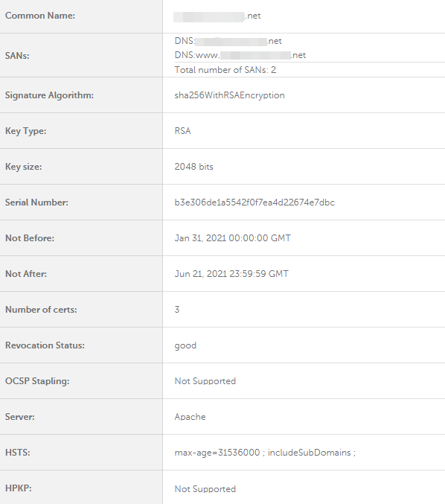Image resolution: width=445 pixels, height=504 pixels.
Task: Click the Server value Apache
Action: pyautogui.click(x=190, y=417)
